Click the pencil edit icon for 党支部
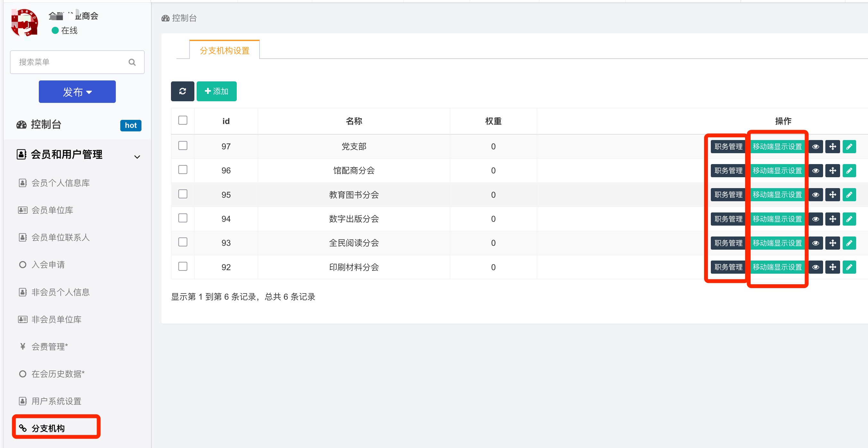 coord(849,147)
